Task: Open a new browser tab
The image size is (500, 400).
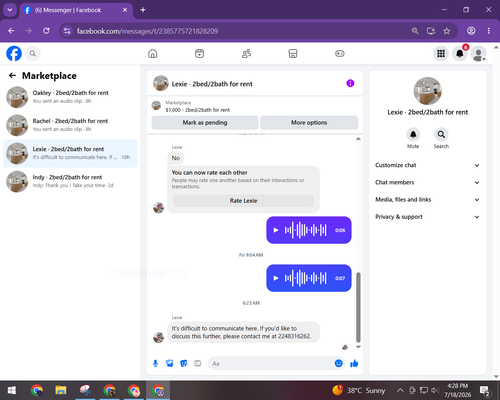Action: [143, 10]
